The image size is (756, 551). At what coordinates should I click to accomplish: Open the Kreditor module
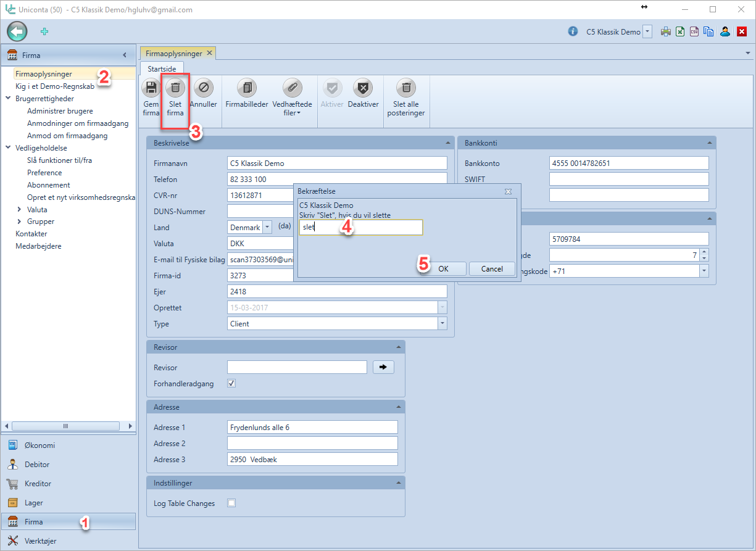coord(68,484)
